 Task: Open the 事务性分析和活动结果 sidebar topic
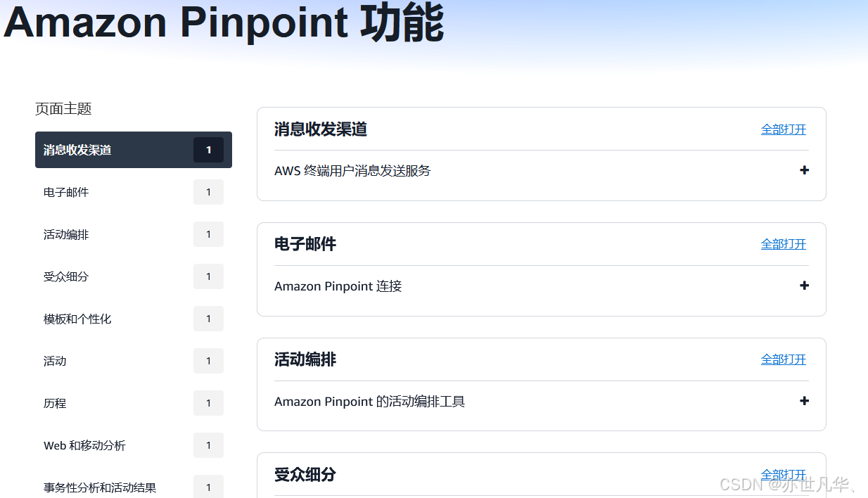coord(100,487)
